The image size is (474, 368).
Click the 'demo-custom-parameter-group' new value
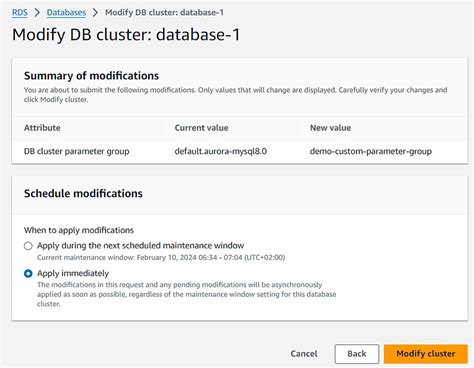pos(371,151)
